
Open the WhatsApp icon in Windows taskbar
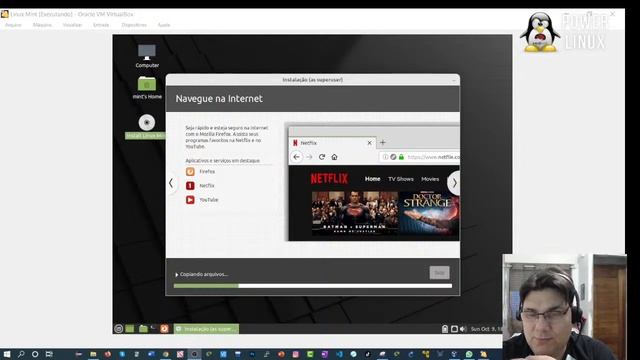tap(469, 354)
